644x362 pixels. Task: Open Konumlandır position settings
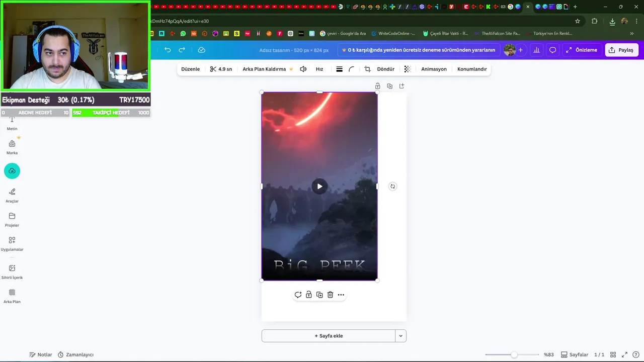pyautogui.click(x=472, y=69)
